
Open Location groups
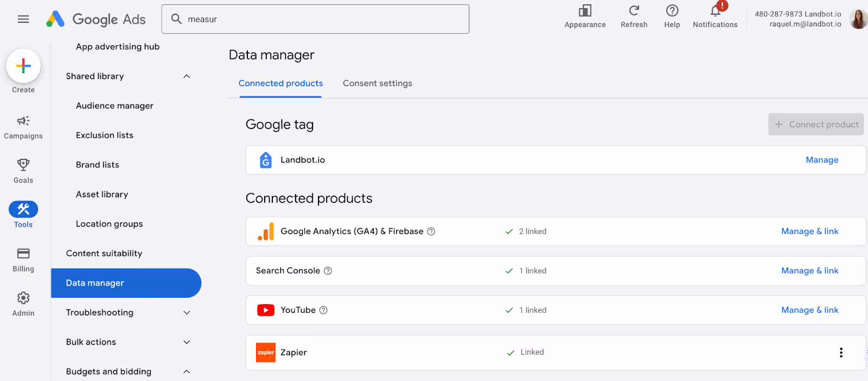(x=110, y=224)
